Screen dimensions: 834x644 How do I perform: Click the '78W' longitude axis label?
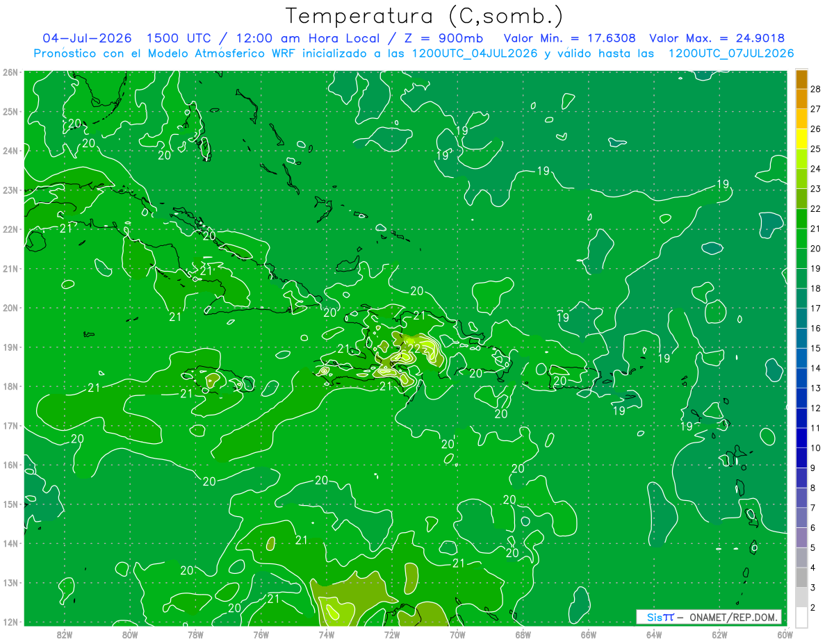[195, 634]
